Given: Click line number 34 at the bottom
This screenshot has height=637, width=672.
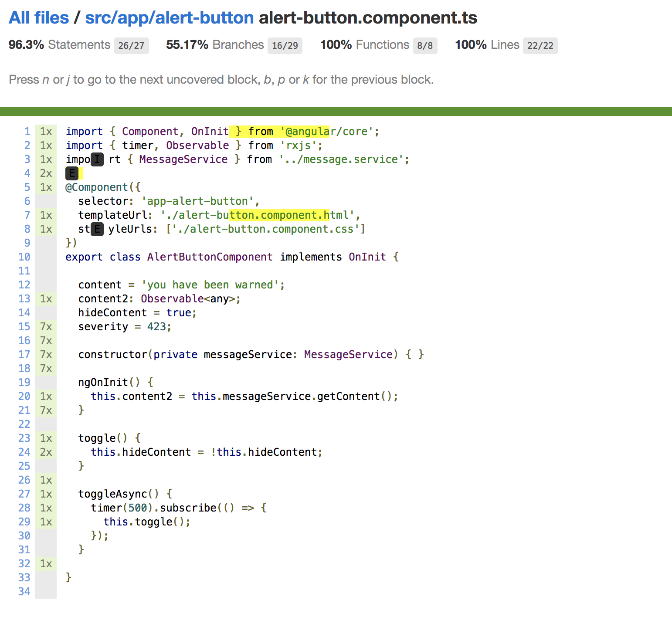Looking at the screenshot, I should [24, 592].
